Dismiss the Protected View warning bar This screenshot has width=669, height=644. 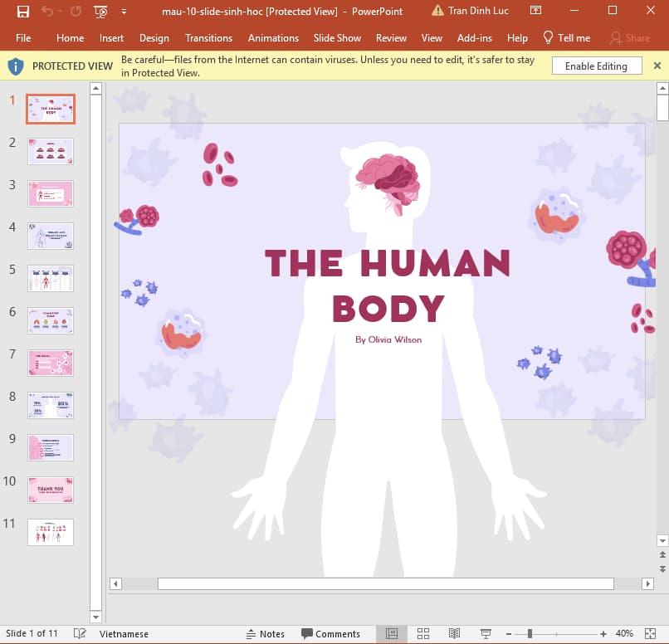pos(657,65)
